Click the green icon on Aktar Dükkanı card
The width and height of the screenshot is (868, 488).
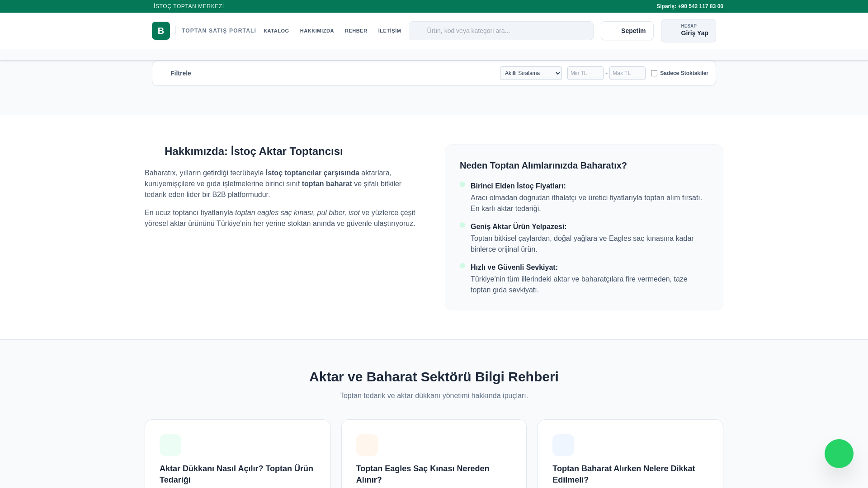click(x=170, y=445)
